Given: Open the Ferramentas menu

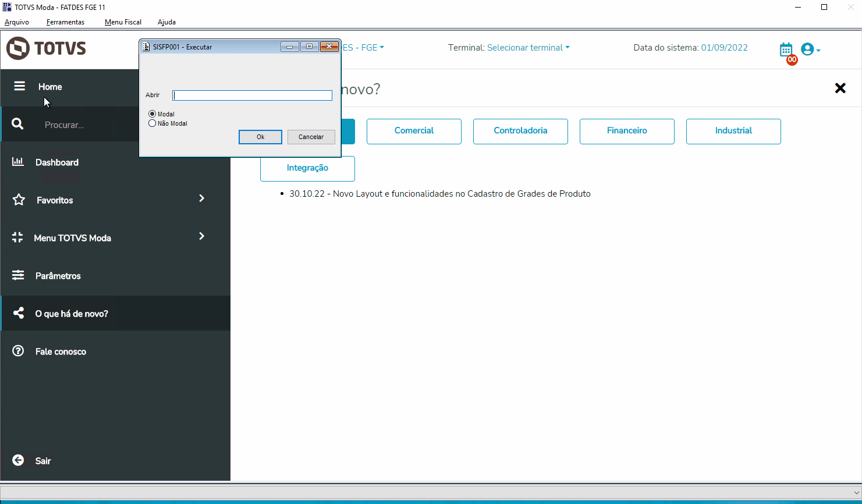Looking at the screenshot, I should (66, 22).
